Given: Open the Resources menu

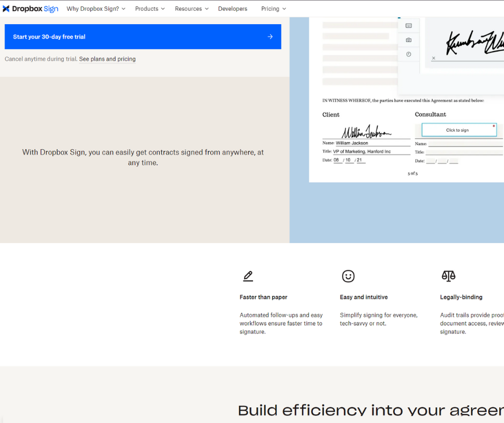Looking at the screenshot, I should pyautogui.click(x=191, y=9).
